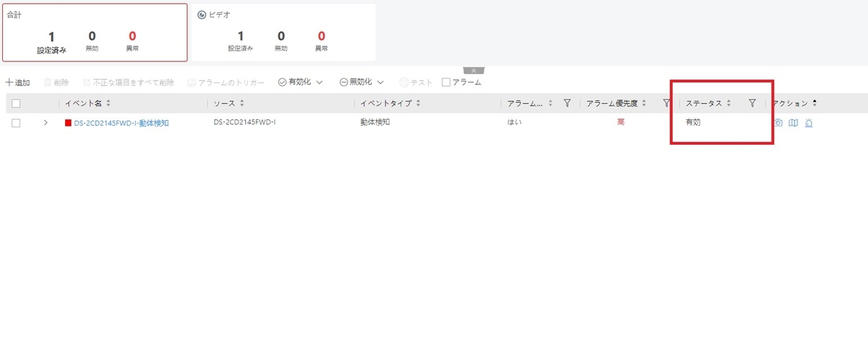Sort by ステータス column
This screenshot has height=350, width=868.
tap(728, 103)
